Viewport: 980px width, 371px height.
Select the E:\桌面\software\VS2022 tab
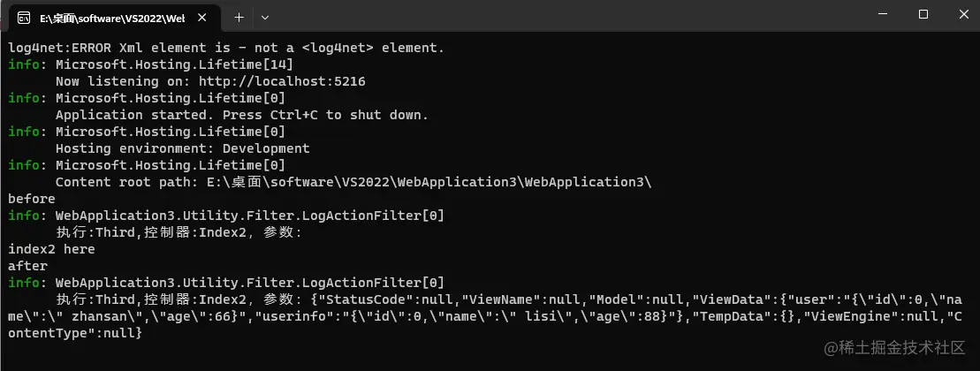112,19
